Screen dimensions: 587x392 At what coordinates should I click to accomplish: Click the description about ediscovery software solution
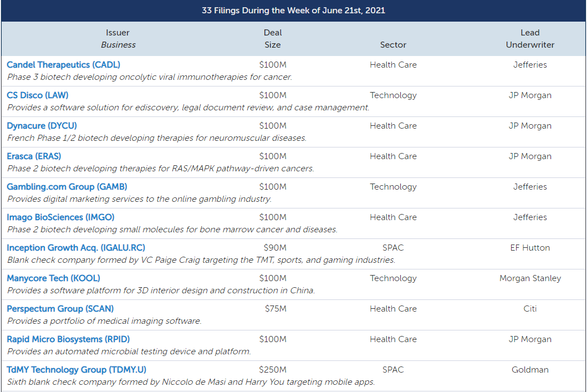pos(188,108)
